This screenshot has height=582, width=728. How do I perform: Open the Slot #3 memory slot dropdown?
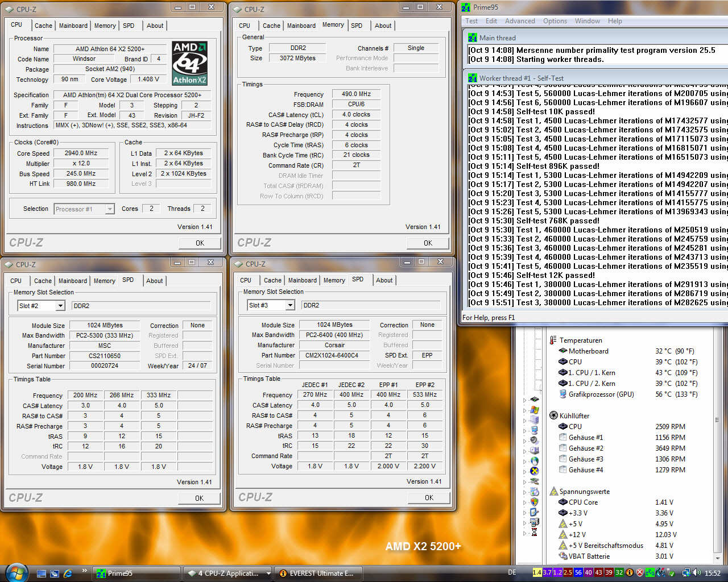[x=290, y=305]
